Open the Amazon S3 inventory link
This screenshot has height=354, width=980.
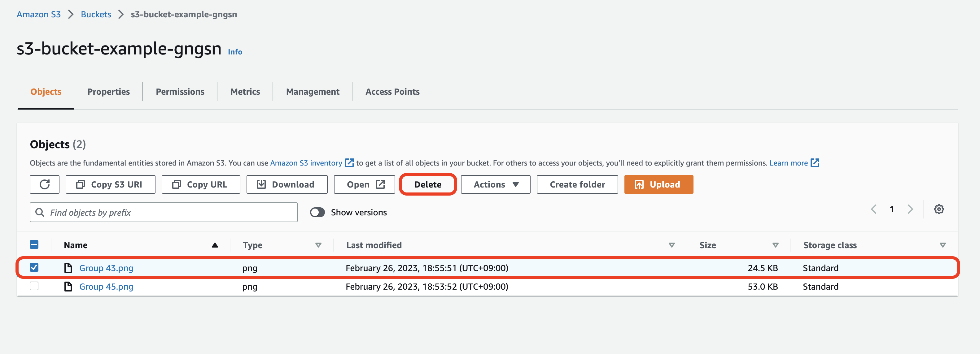tap(306, 163)
